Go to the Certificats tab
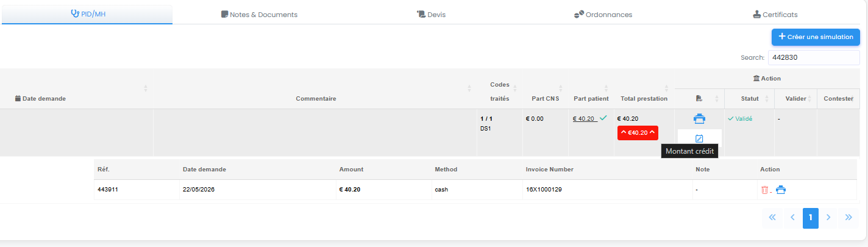 coord(775,15)
